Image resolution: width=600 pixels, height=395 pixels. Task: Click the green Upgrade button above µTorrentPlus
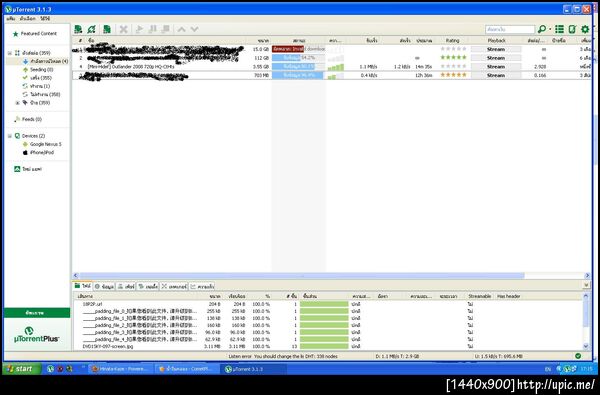pos(37,313)
